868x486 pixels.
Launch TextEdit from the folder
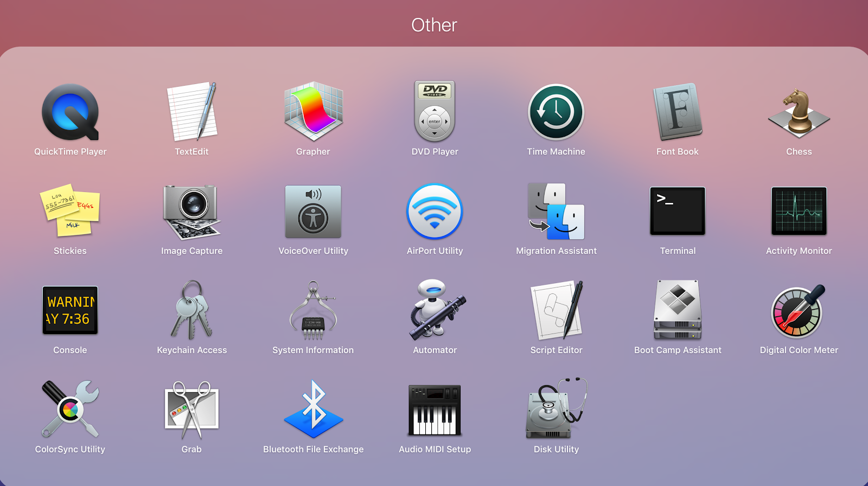point(192,112)
